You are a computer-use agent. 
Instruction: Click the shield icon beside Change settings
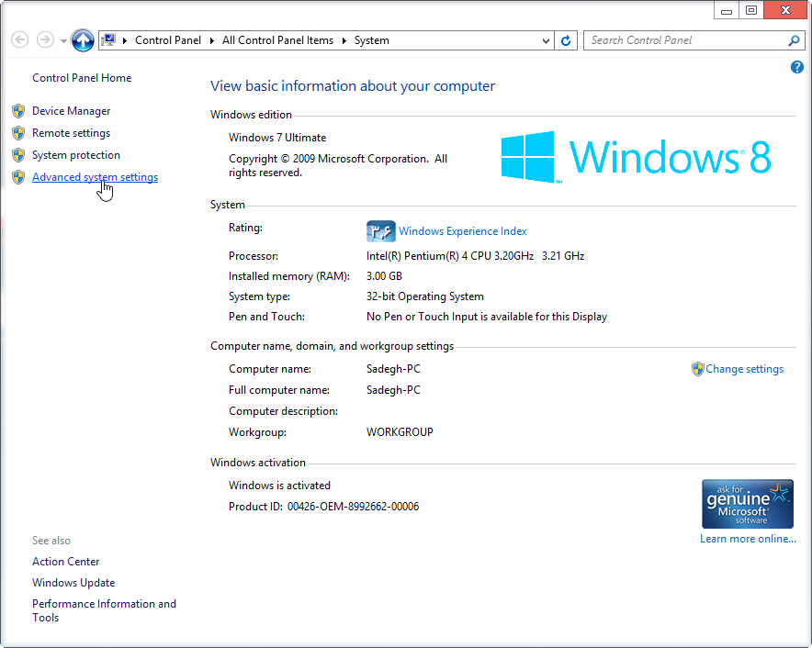point(697,368)
